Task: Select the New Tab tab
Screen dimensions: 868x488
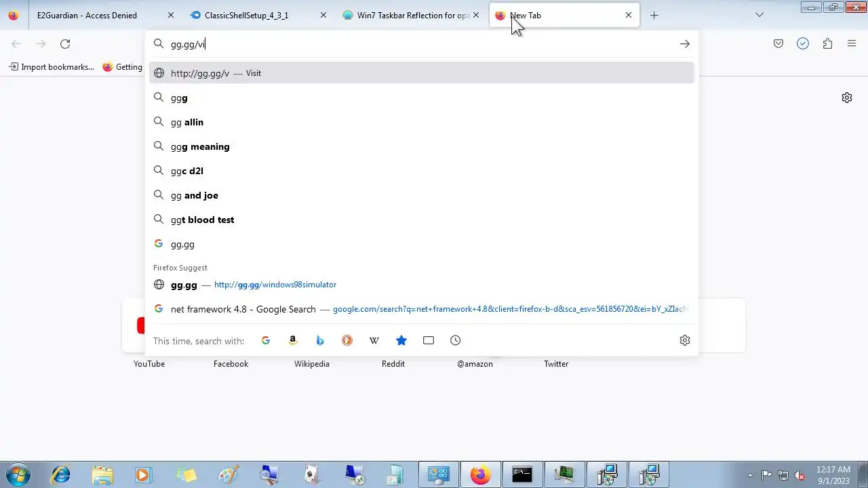Action: (564, 15)
